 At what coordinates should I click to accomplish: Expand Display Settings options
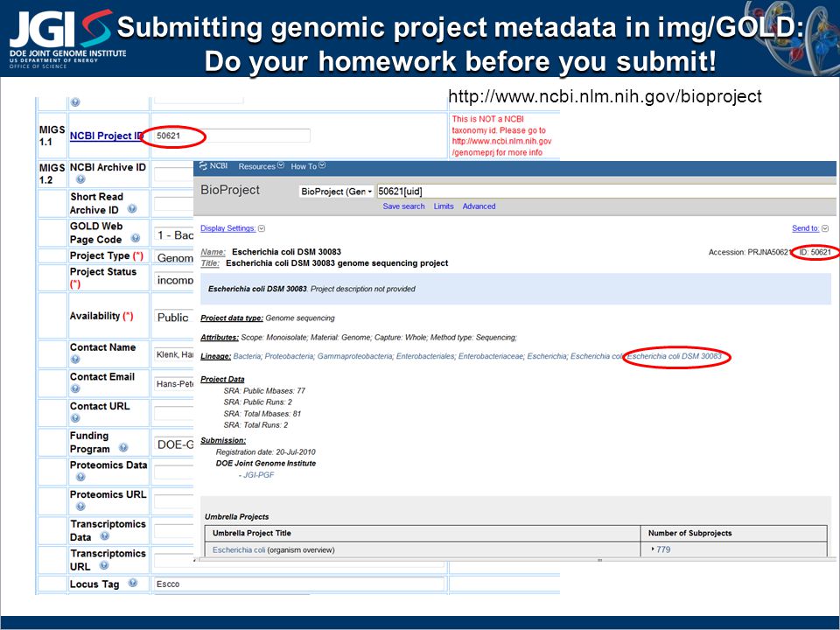click(233, 228)
